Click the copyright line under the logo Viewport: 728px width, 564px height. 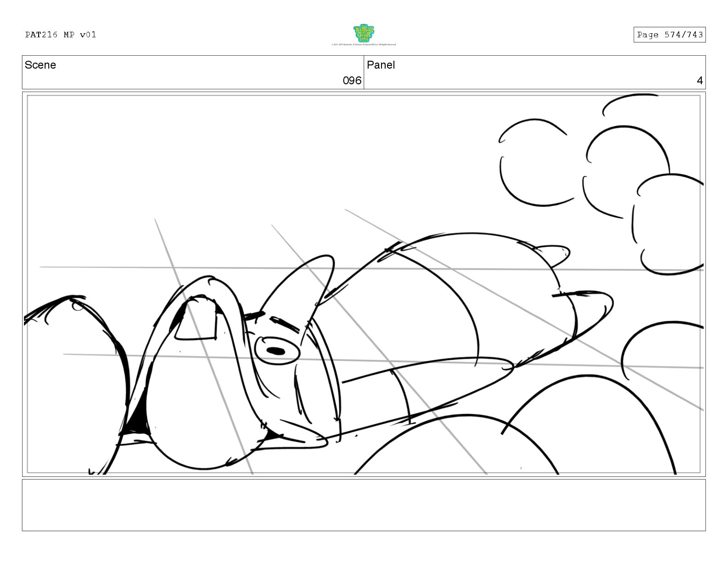(364, 45)
